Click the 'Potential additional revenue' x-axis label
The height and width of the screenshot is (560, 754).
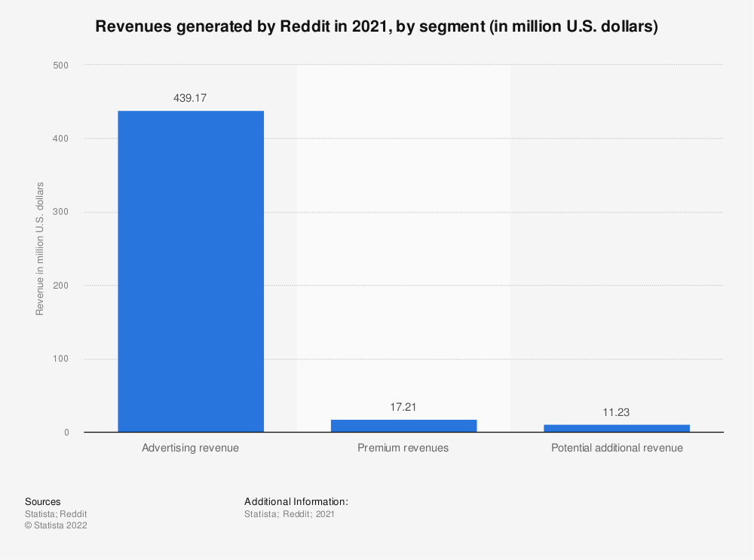click(616, 448)
